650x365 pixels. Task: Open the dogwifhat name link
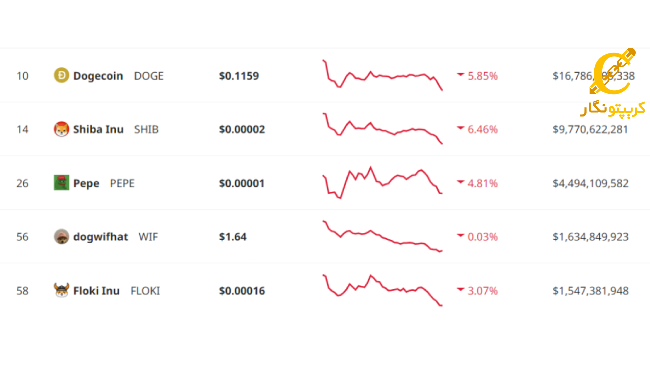point(101,237)
